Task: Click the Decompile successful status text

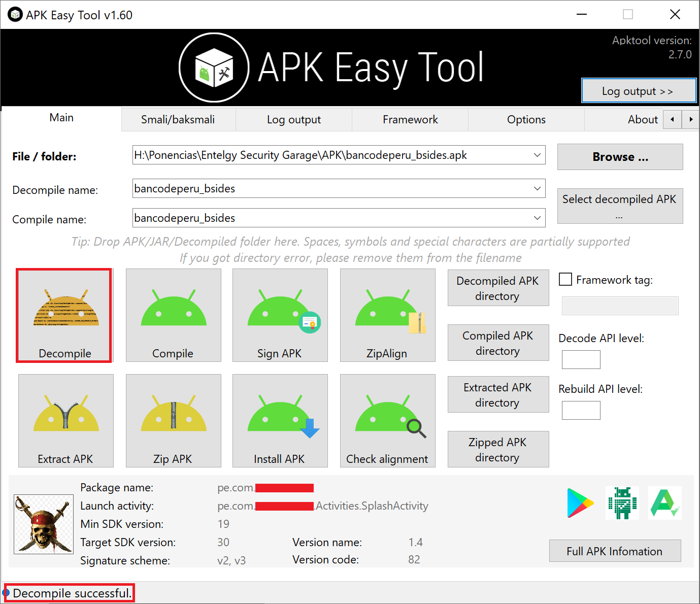Action: tap(72, 593)
